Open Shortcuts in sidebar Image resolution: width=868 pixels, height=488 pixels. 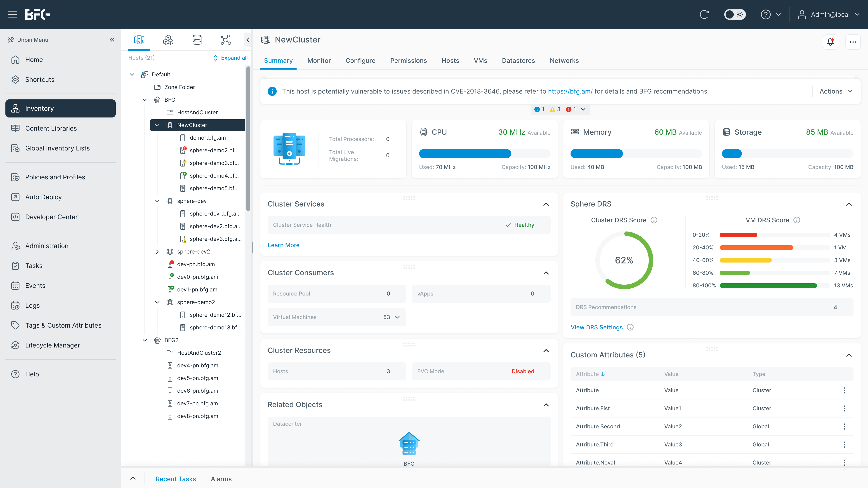pos(61,80)
